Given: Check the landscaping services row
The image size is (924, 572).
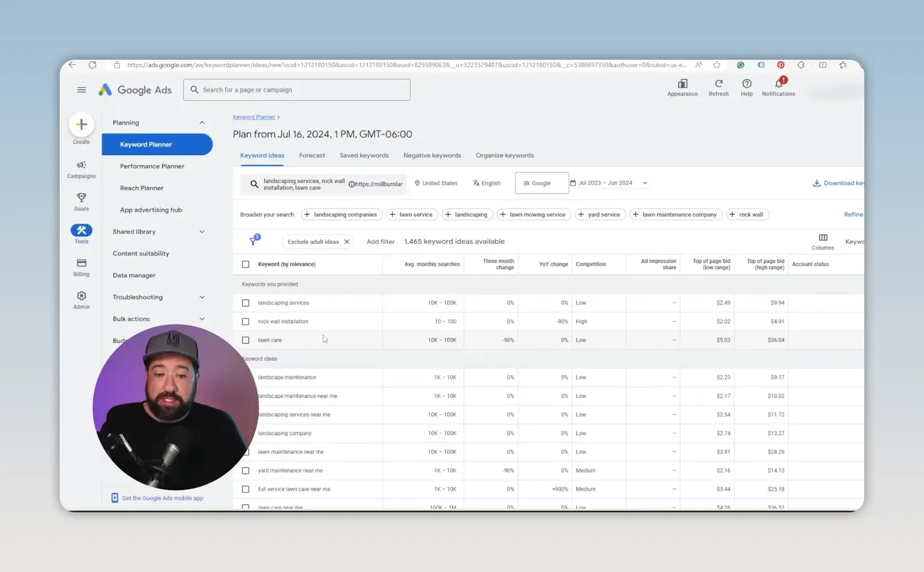Looking at the screenshot, I should pyautogui.click(x=246, y=302).
